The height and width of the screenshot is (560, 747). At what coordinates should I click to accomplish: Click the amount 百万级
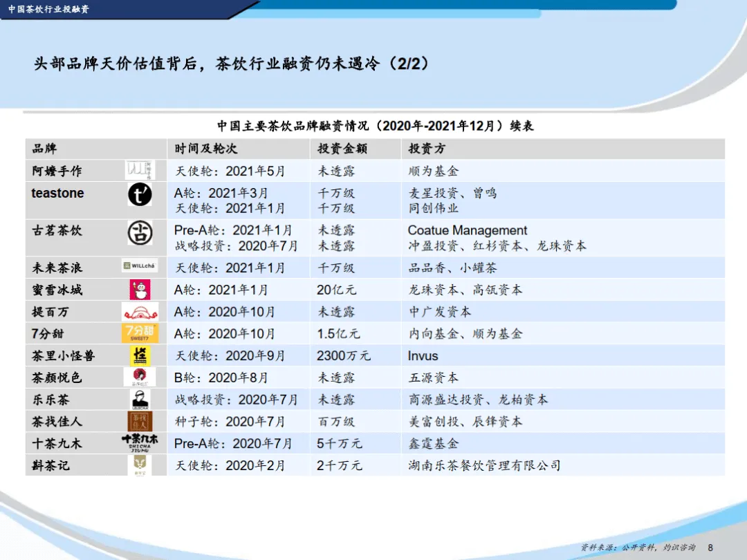click(336, 422)
